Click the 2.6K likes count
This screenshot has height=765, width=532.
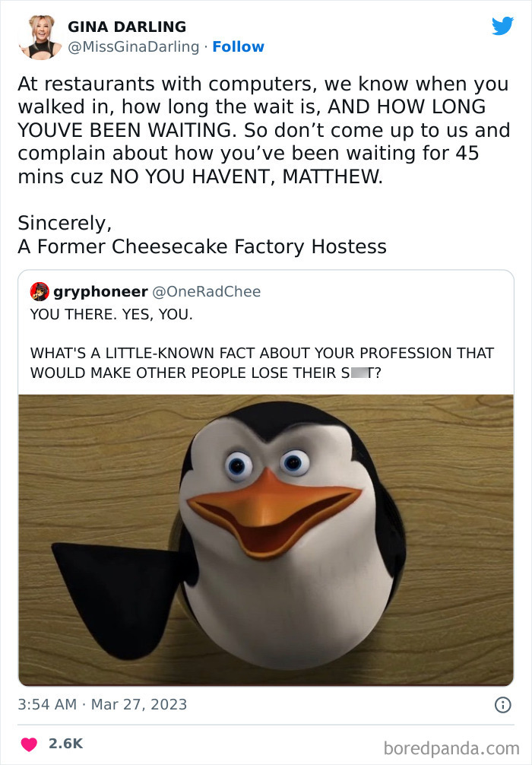(65, 744)
